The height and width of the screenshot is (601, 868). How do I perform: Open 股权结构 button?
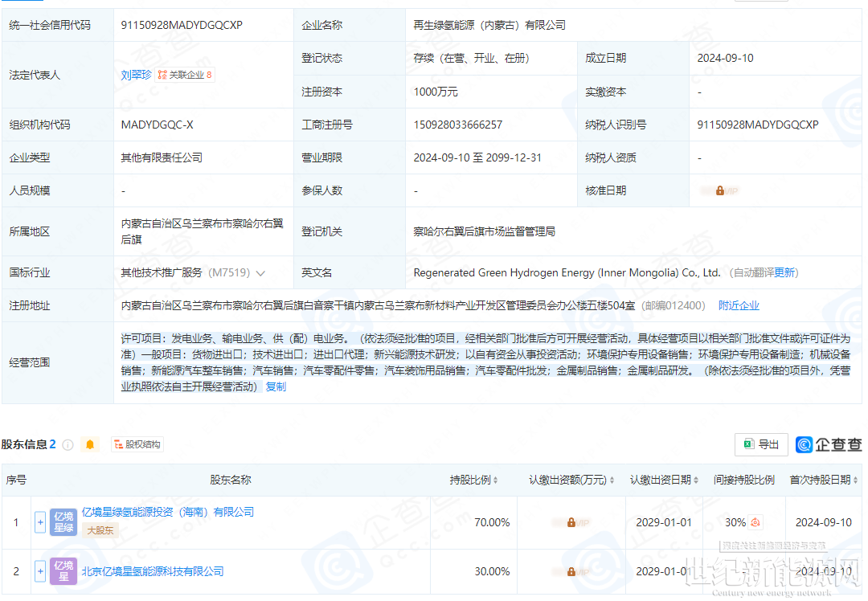tap(137, 444)
